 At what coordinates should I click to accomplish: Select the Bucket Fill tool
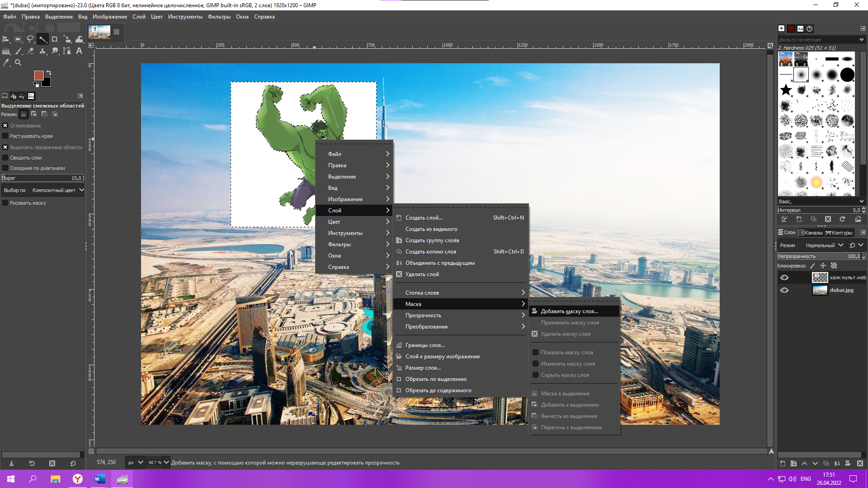6,51
